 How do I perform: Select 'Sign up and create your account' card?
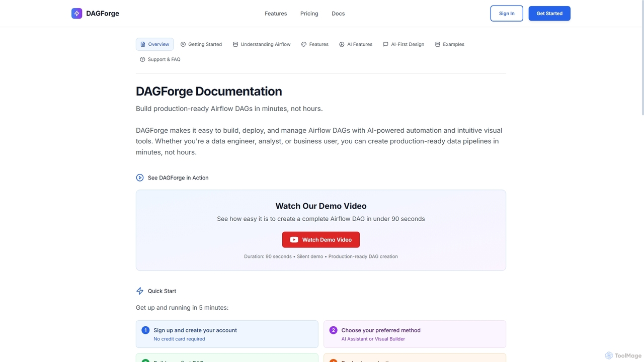[x=227, y=334]
